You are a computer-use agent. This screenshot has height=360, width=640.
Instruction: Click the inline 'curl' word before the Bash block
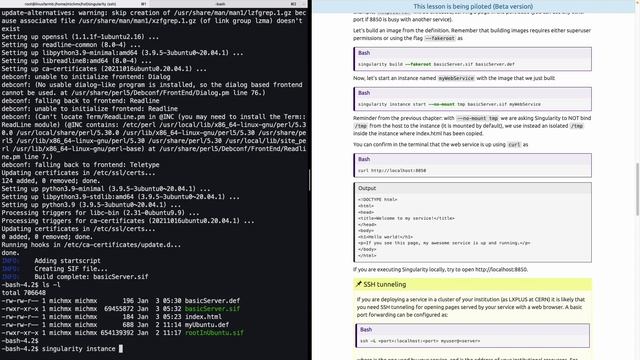coord(514,144)
